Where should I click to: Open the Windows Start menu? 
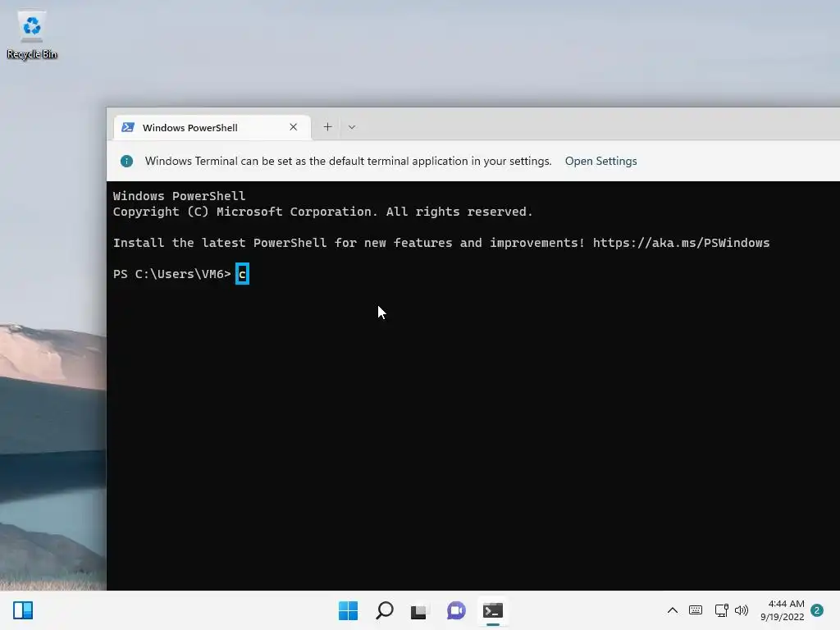(348, 610)
